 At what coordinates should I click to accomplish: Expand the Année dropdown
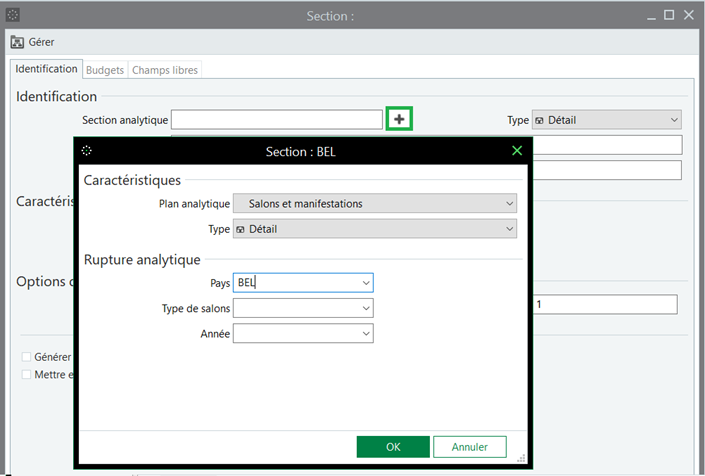366,334
